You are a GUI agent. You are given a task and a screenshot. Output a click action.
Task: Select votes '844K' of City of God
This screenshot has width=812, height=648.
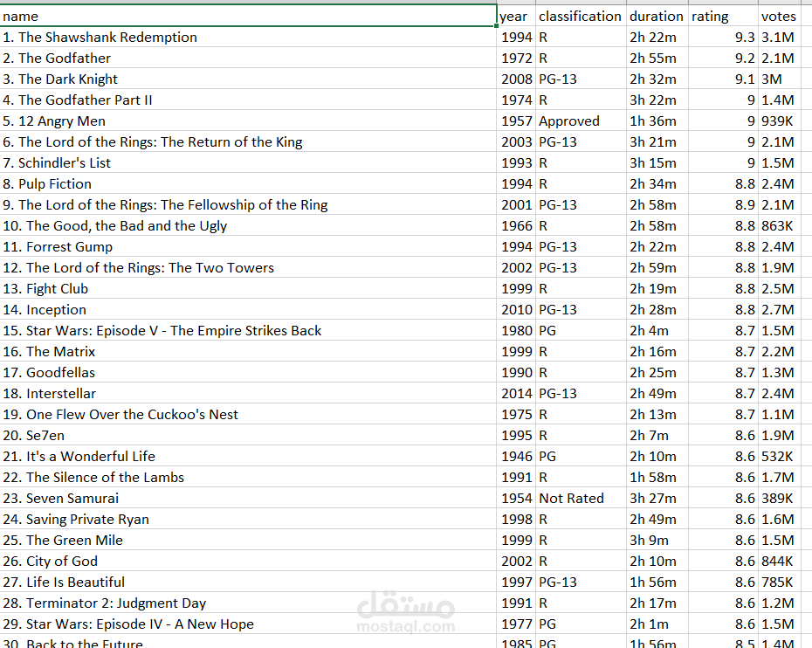(x=780, y=562)
